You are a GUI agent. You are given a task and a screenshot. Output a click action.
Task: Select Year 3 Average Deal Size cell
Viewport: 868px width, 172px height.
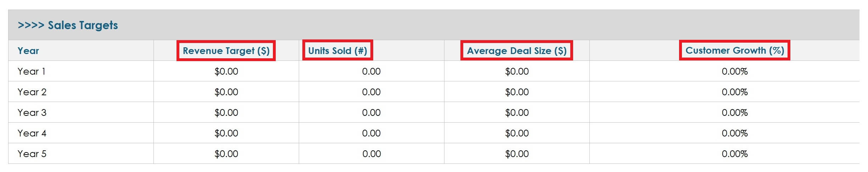[x=517, y=113]
